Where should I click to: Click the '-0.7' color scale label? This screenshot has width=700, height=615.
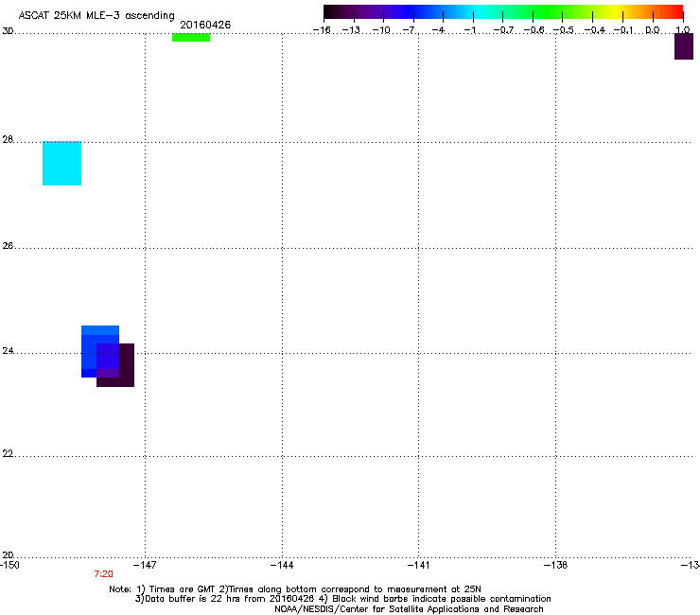coord(503,30)
